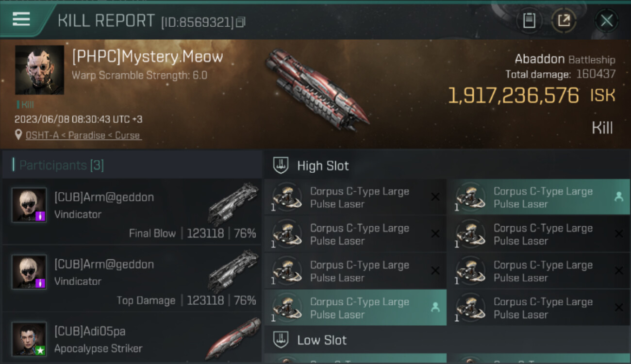Click person icon on top-right Pulse Laser
This screenshot has width=631, height=364.
[x=618, y=197]
